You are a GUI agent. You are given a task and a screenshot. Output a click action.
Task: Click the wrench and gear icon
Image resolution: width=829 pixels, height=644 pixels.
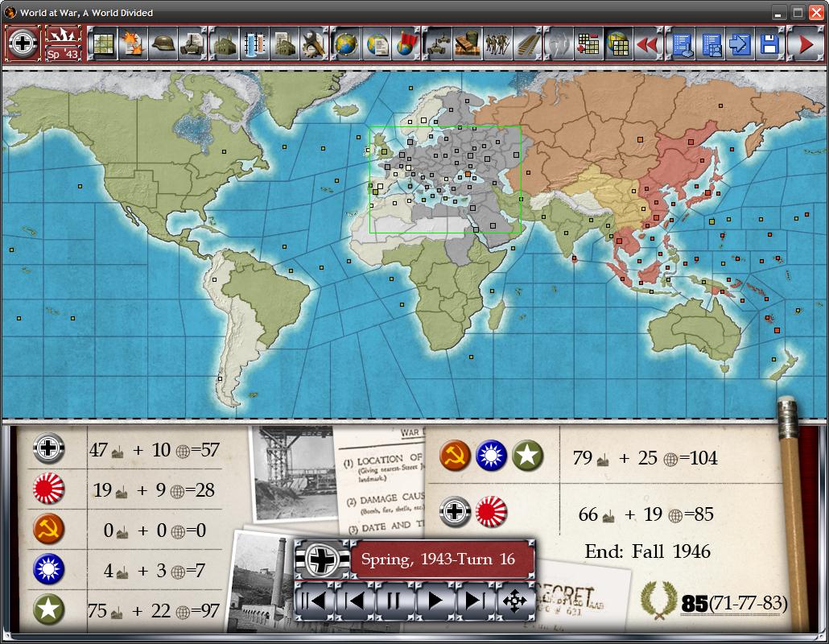316,43
